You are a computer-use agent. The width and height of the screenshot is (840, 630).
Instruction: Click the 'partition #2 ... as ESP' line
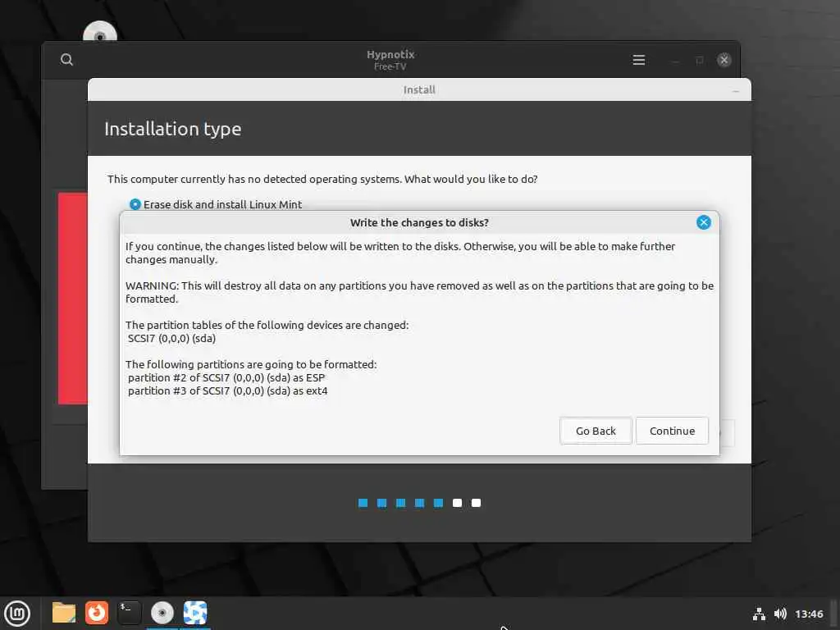226,377
